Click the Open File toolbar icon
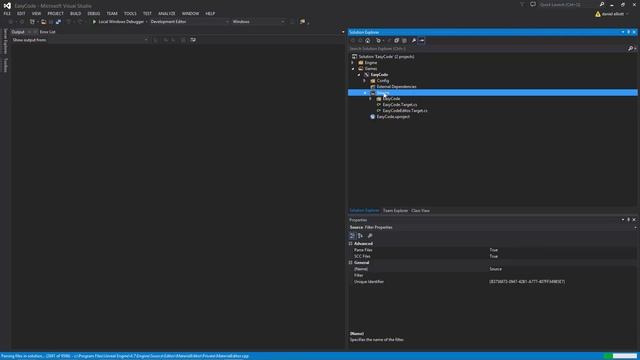 43,22
